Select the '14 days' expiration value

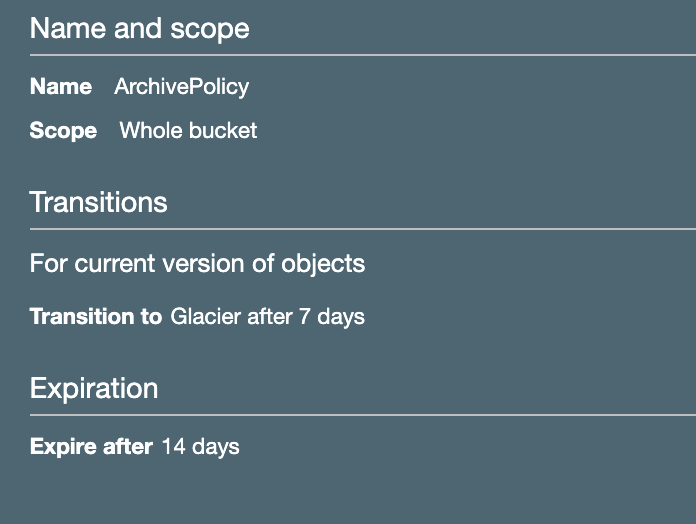200,447
